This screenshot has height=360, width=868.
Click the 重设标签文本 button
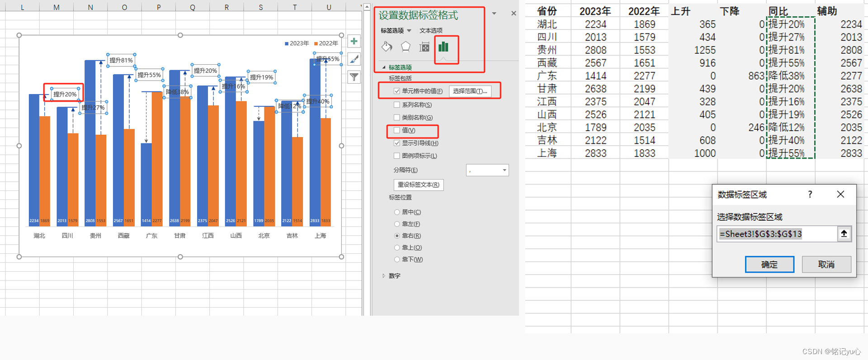click(419, 185)
